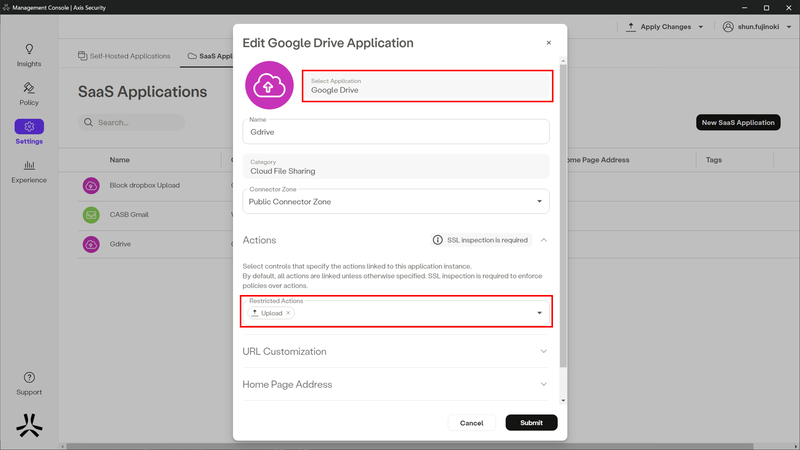Click the CASB Gmail mail icon
Screen dimensions: 800x450
point(91,215)
